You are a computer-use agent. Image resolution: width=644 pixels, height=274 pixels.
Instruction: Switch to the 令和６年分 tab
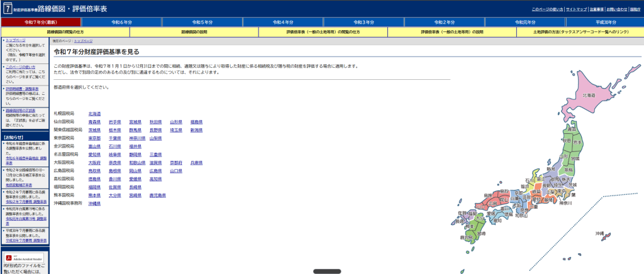tap(121, 22)
